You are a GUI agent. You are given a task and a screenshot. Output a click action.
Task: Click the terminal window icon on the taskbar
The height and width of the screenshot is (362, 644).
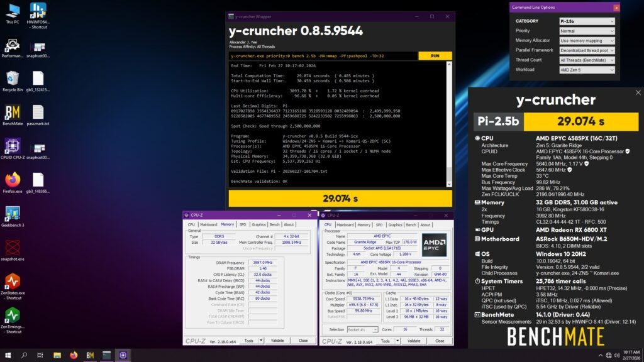point(106,356)
